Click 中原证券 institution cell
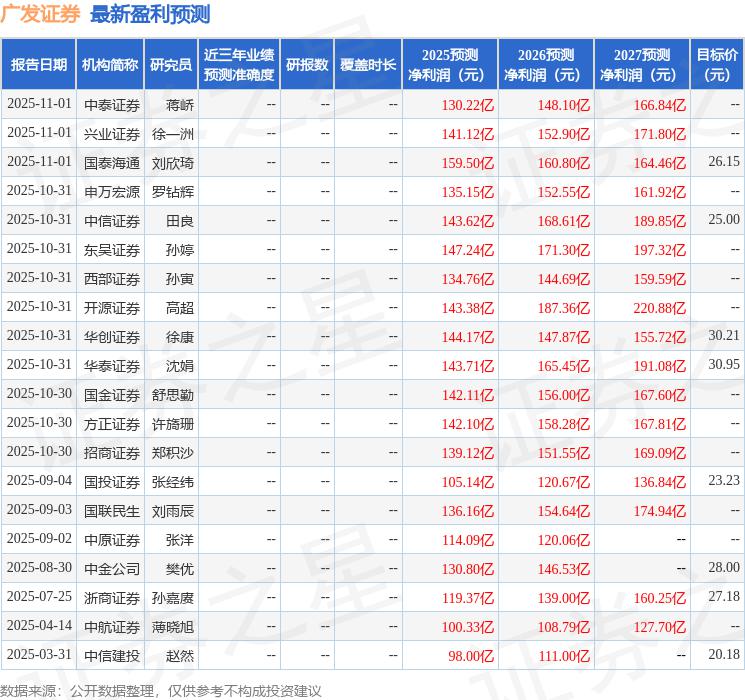Viewport: 745px width, 700px height. pyautogui.click(x=112, y=540)
